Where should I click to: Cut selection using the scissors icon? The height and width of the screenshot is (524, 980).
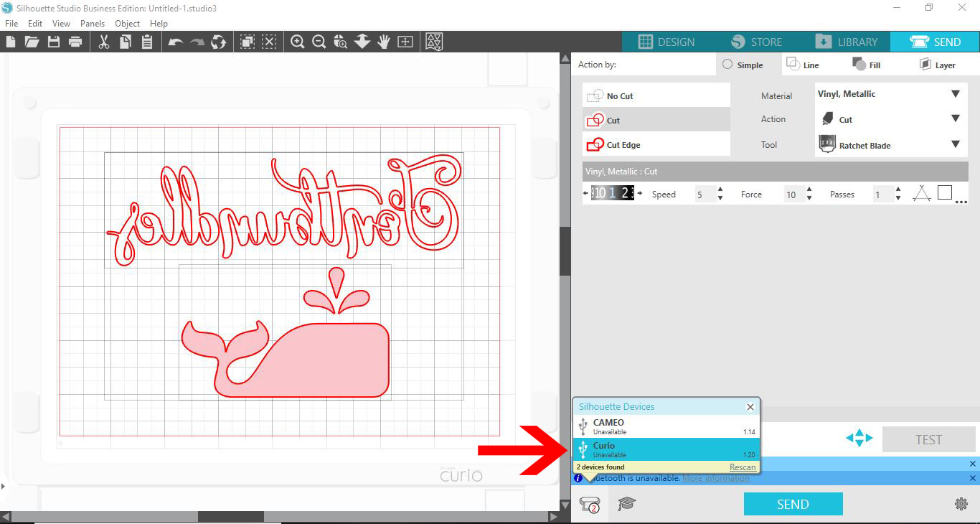[104, 42]
